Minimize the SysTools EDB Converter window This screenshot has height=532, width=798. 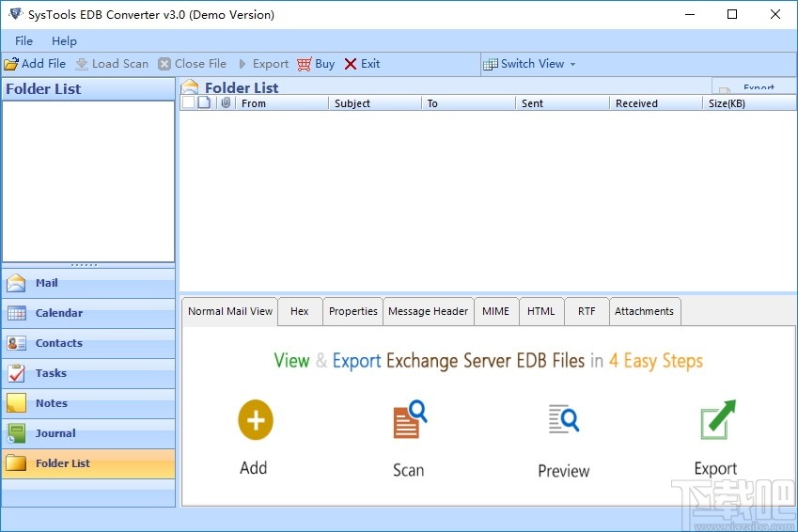pos(690,14)
